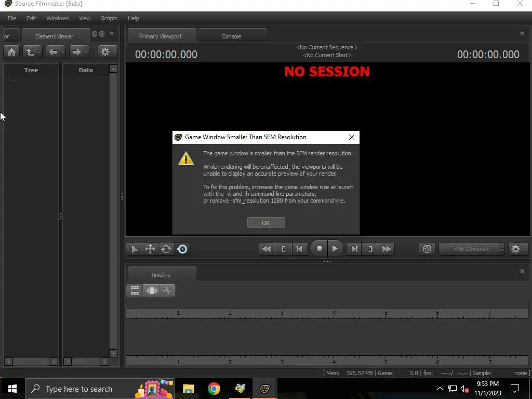
Task: Click OK in the warning dialog
Action: pos(266,223)
